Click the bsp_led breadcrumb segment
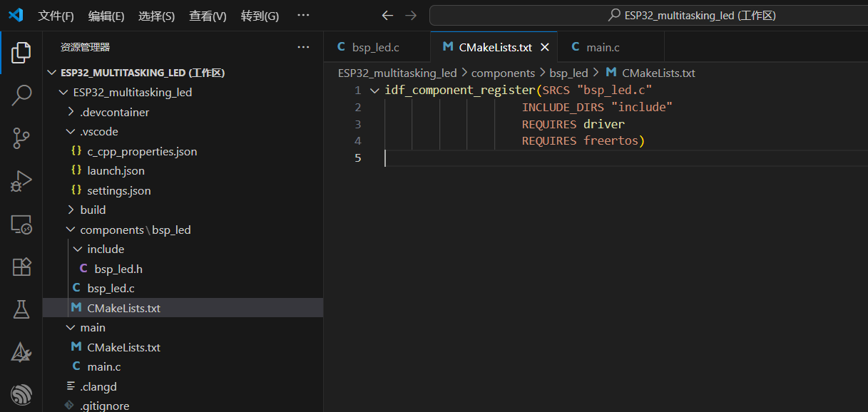 pyautogui.click(x=568, y=73)
